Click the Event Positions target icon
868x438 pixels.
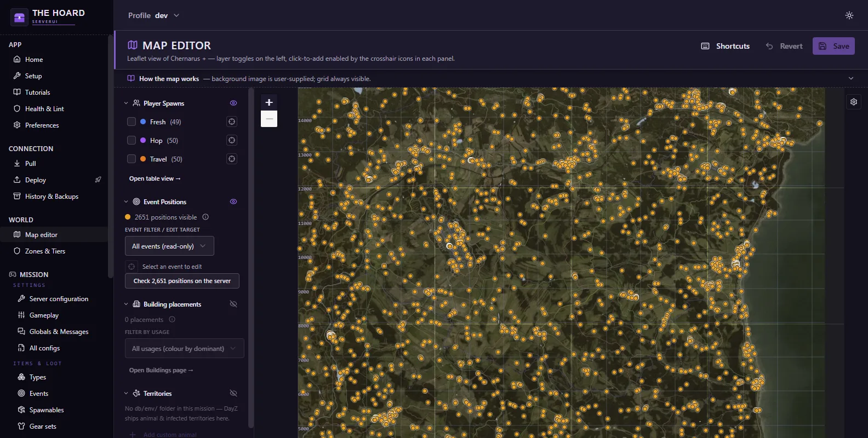click(x=136, y=201)
